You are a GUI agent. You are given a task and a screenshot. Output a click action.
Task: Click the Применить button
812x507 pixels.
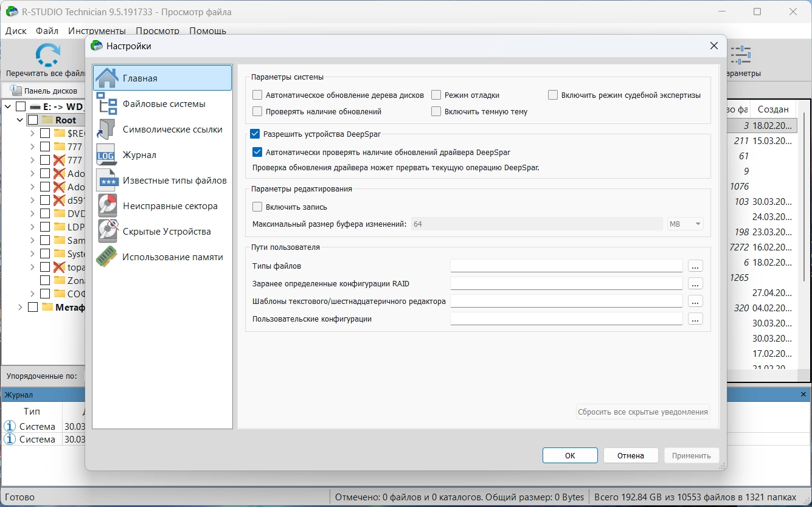pos(692,455)
